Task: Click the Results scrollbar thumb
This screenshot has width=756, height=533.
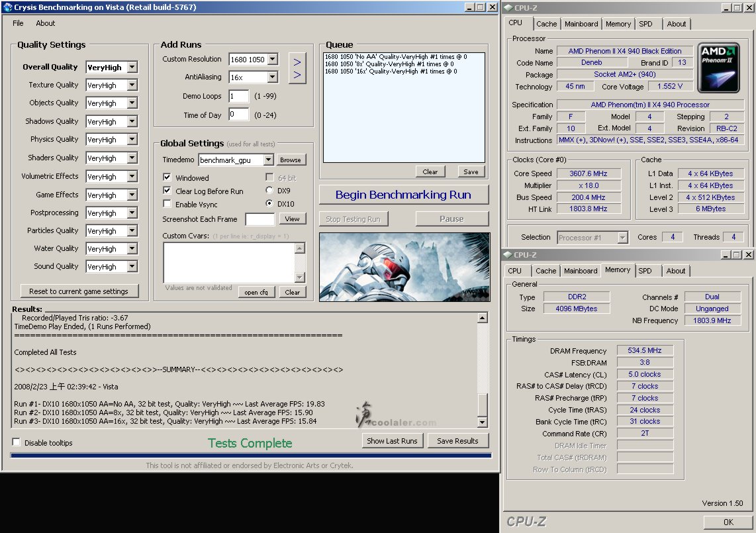Action: [x=482, y=404]
